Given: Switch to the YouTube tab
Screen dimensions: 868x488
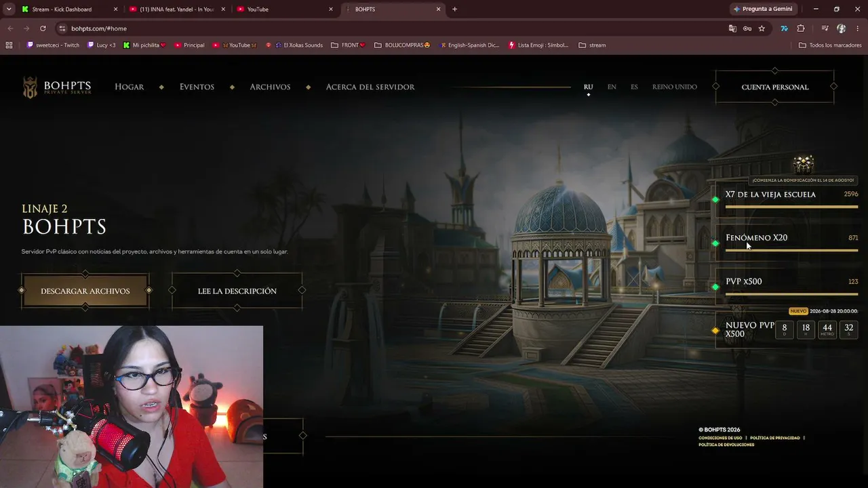Looking at the screenshot, I should (283, 9).
